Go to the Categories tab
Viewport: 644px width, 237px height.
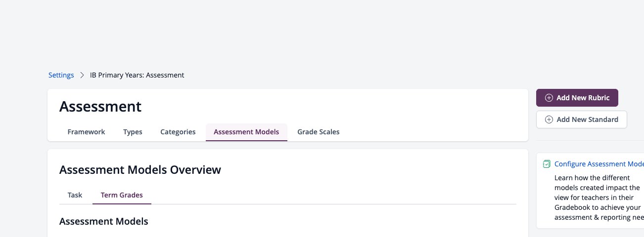pyautogui.click(x=178, y=132)
